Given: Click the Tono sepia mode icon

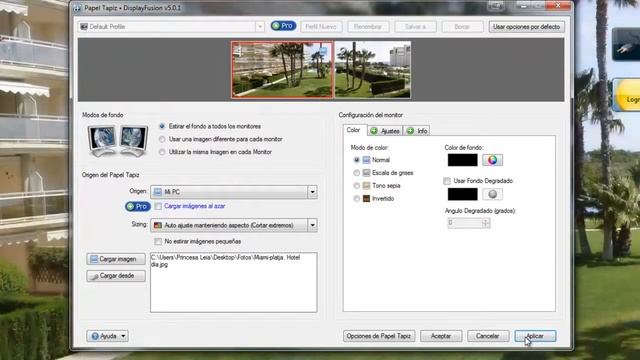Looking at the screenshot, I should pos(367,186).
